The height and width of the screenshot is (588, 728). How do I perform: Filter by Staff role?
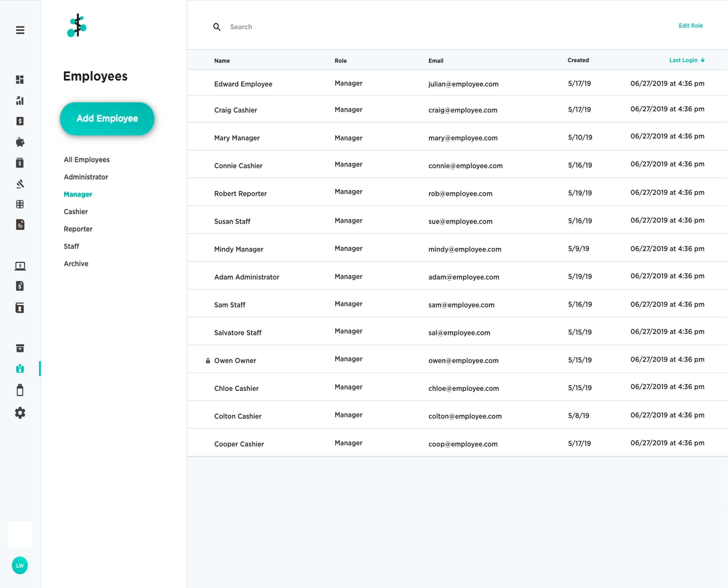pyautogui.click(x=71, y=246)
